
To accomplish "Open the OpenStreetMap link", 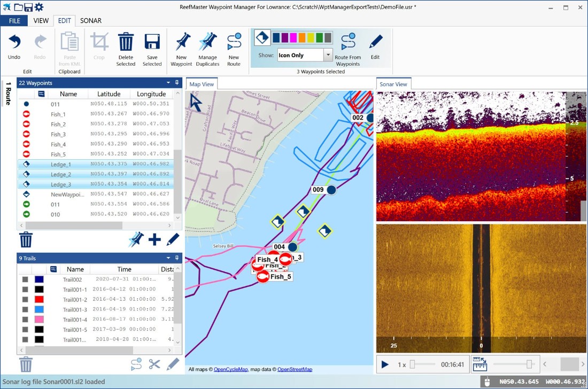I will (x=295, y=369).
